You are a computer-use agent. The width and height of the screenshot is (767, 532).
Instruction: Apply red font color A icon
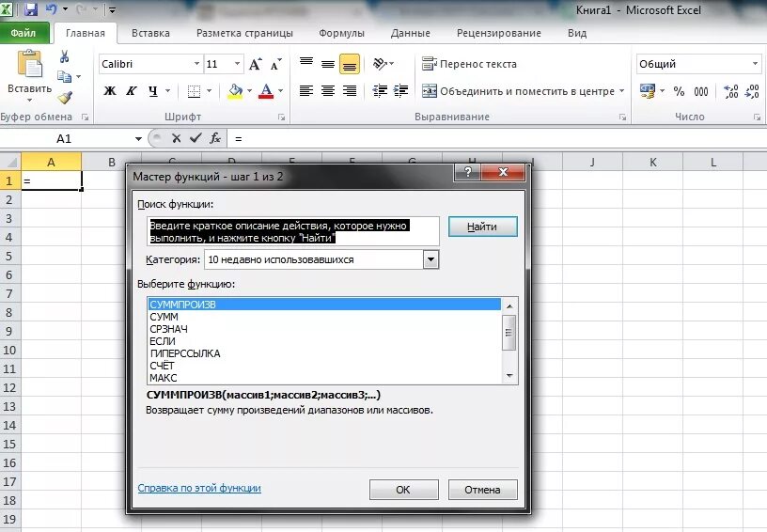point(266,91)
